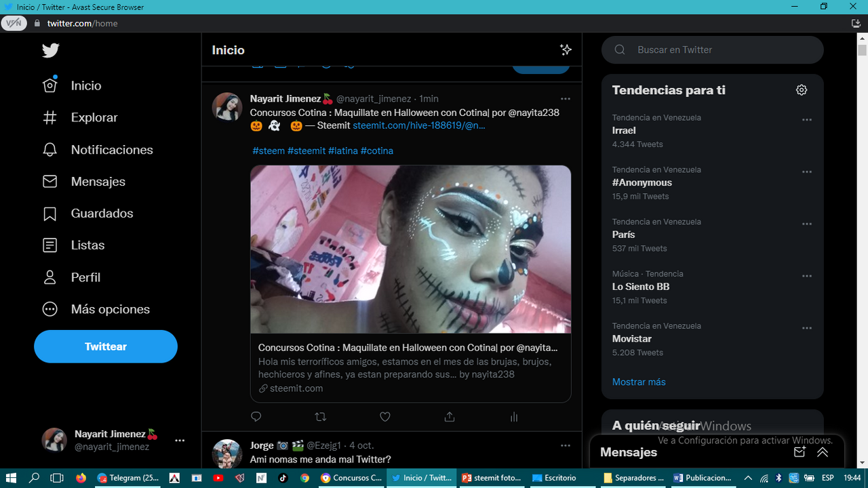Switch to Publicacion Word taskbar item
868x488 pixels.
click(x=703, y=478)
